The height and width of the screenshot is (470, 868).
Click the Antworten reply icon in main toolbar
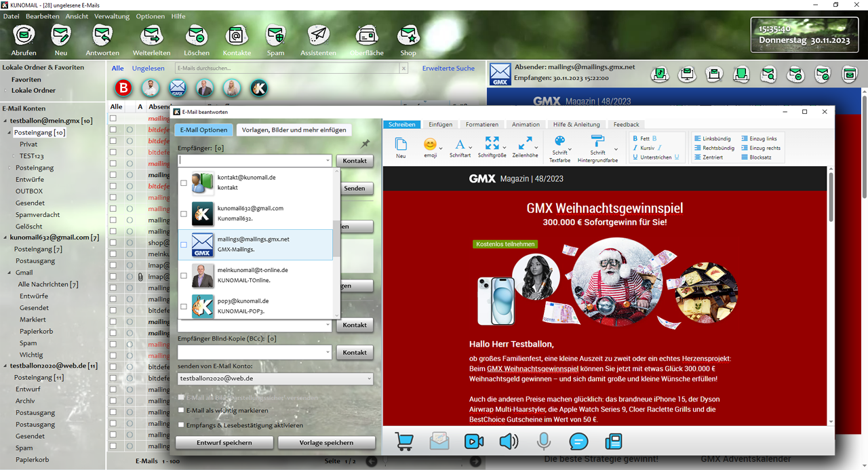[x=102, y=35]
